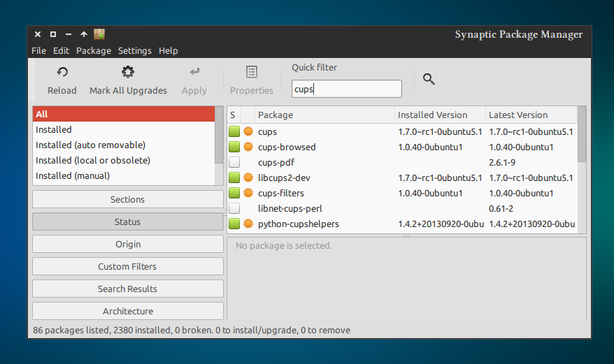Viewport: 614px width, 364px height.
Task: Click the orange supported icon for libcups2-dev
Action: [x=248, y=177]
